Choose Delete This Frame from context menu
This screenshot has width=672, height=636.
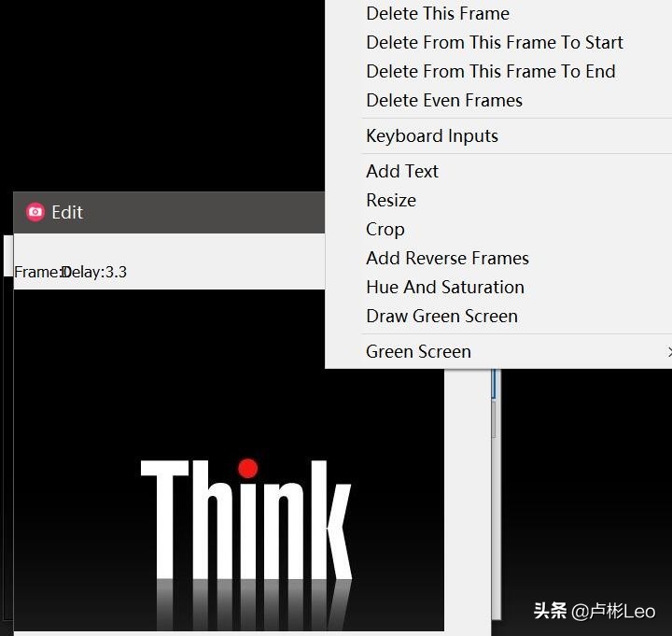click(x=498, y=14)
